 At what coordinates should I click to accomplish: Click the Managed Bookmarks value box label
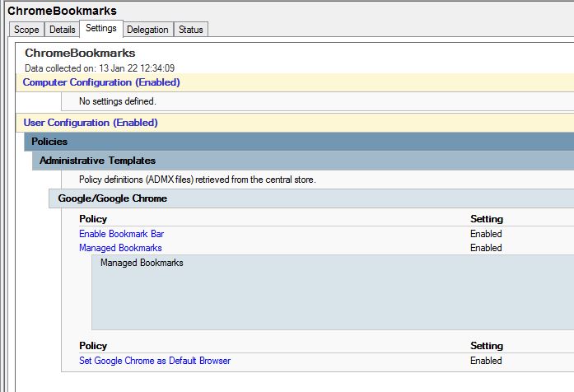tap(142, 263)
